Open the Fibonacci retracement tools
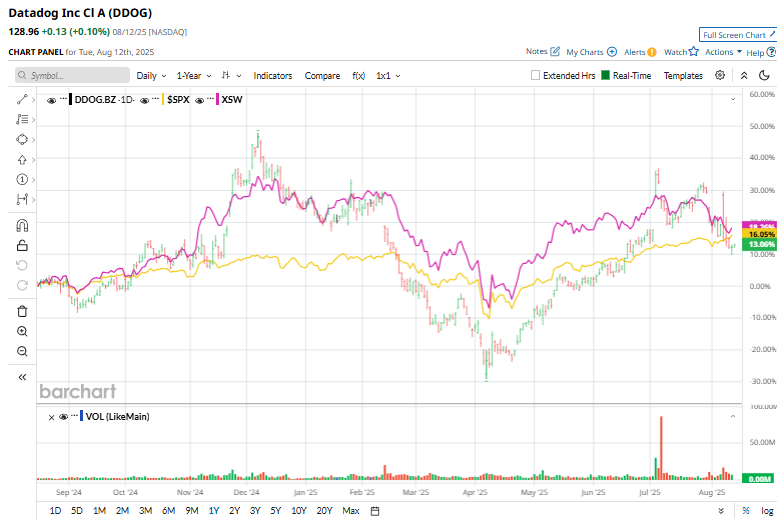777x521 pixels. 22,119
